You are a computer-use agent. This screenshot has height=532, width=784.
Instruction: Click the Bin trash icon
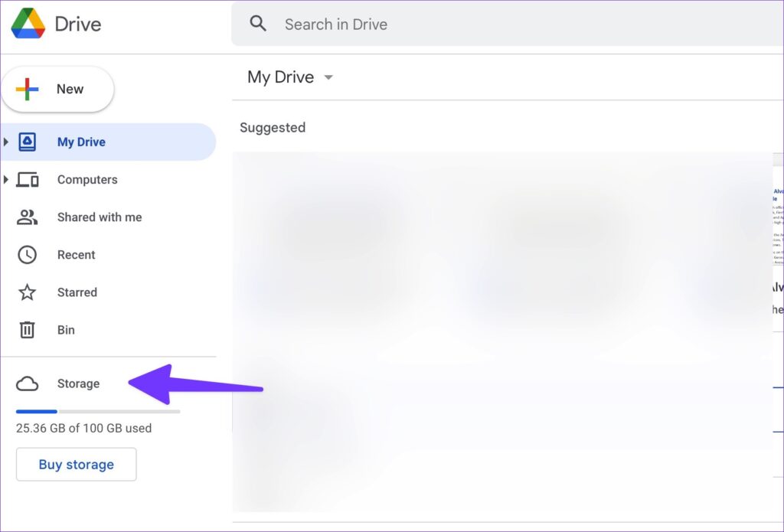[x=28, y=329]
